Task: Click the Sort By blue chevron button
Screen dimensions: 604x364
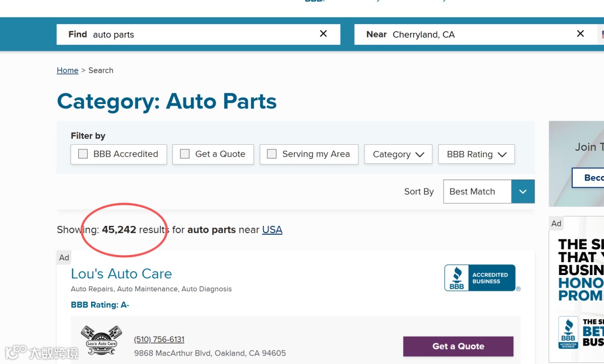Action: click(523, 191)
